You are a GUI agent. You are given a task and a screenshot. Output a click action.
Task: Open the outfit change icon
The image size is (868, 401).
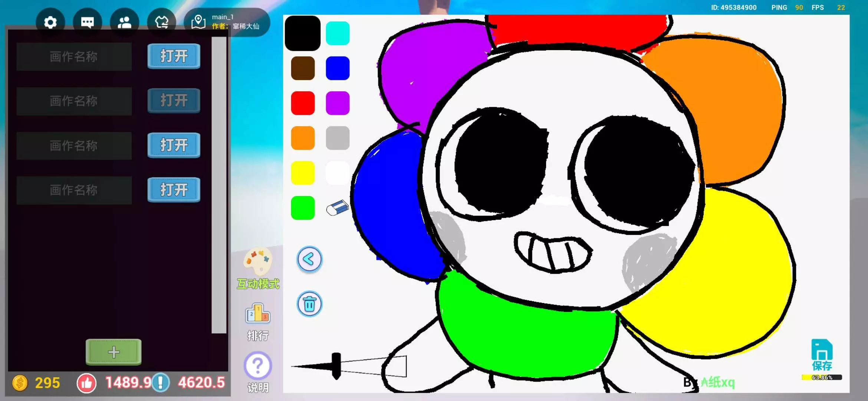pos(162,23)
